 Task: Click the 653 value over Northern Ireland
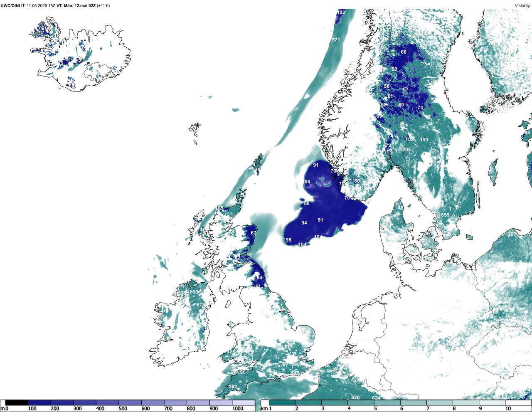[194, 292]
